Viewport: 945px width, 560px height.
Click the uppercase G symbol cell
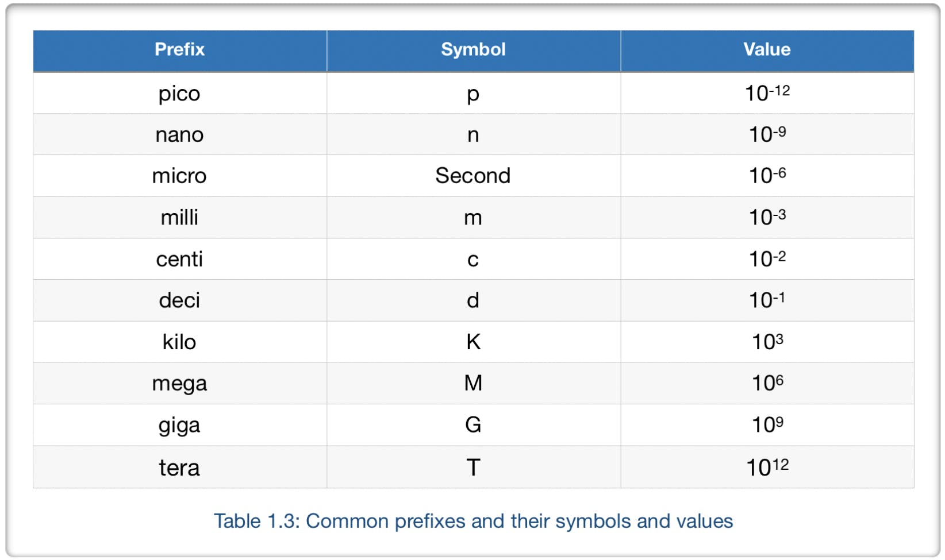(x=473, y=425)
